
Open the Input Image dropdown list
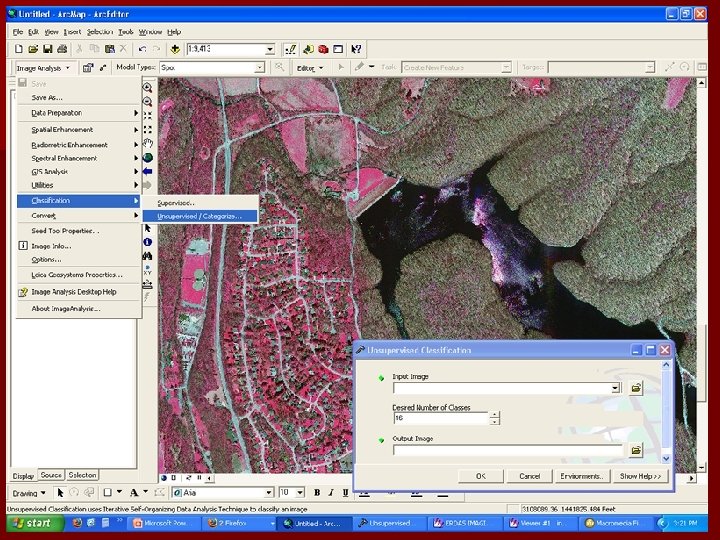[x=615, y=388]
